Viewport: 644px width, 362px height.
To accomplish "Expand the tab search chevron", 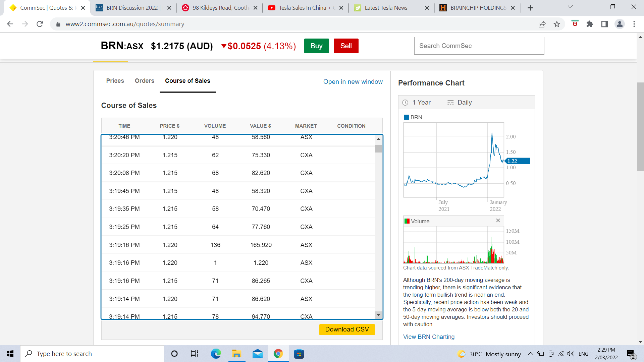I will tap(570, 7).
